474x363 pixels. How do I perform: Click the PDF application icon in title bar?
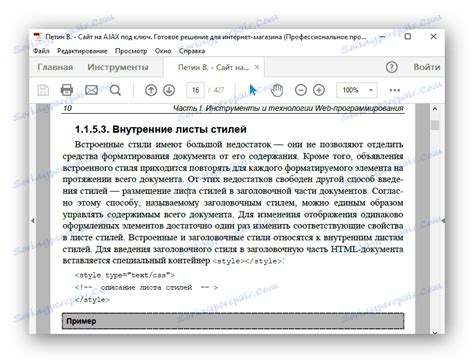(x=38, y=37)
